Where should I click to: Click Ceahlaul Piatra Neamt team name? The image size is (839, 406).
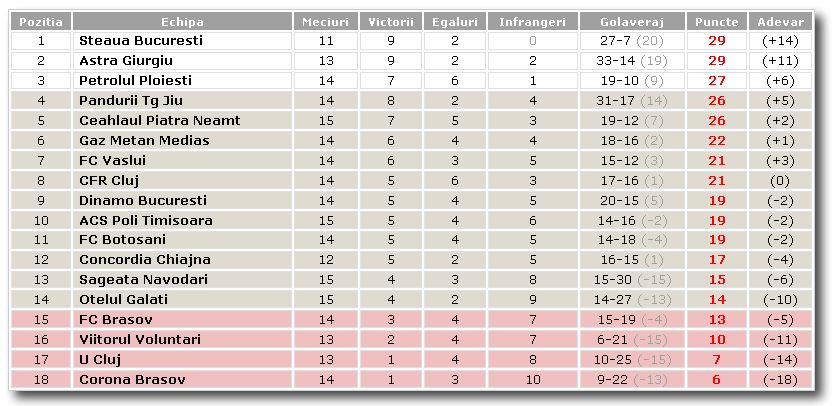[x=159, y=121]
